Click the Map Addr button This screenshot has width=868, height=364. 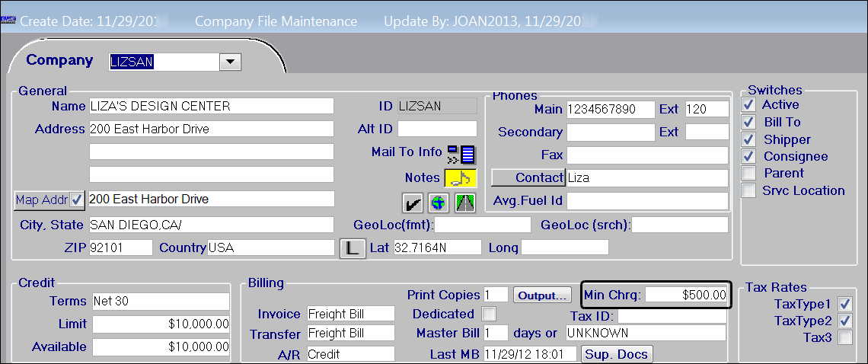(x=42, y=200)
